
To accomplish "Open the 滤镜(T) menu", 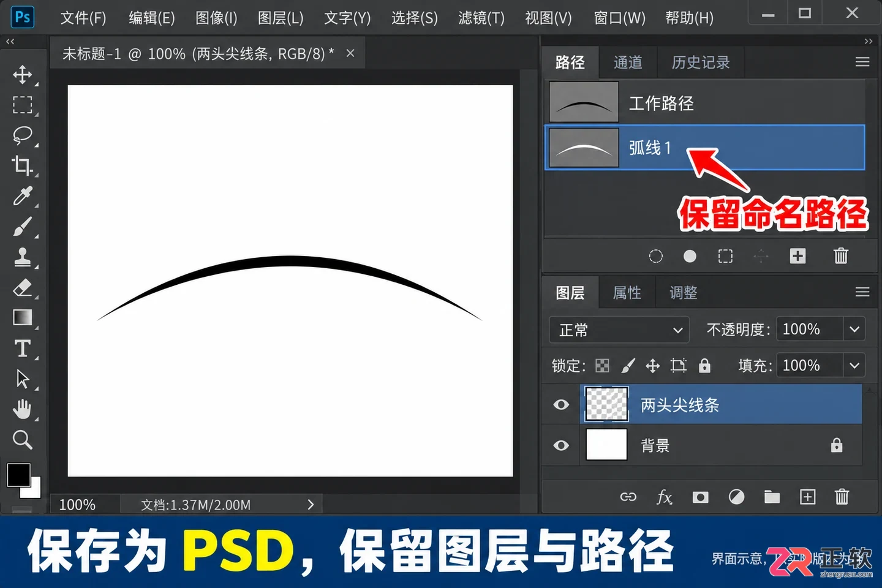I will [x=481, y=18].
